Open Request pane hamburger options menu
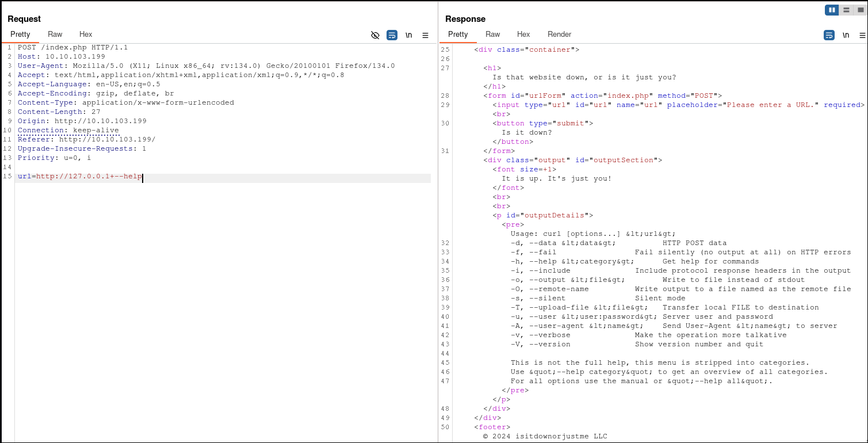868x443 pixels. [425, 35]
